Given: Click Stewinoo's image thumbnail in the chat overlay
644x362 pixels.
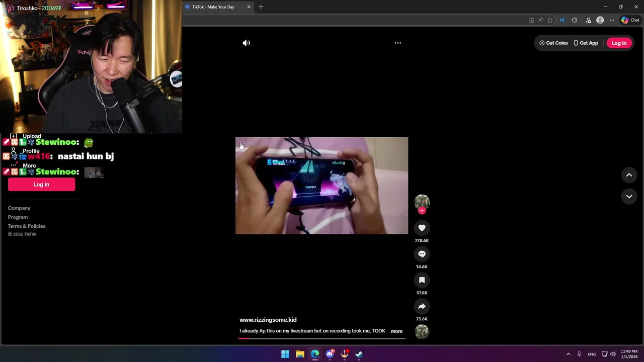Looking at the screenshot, I should [x=94, y=172].
